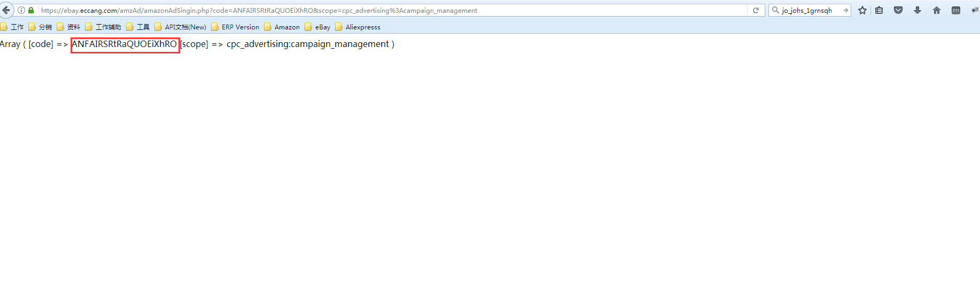This screenshot has width=980, height=294.
Task: Focus the search box containing jo_johs_1grnsqh
Action: coord(807,10)
